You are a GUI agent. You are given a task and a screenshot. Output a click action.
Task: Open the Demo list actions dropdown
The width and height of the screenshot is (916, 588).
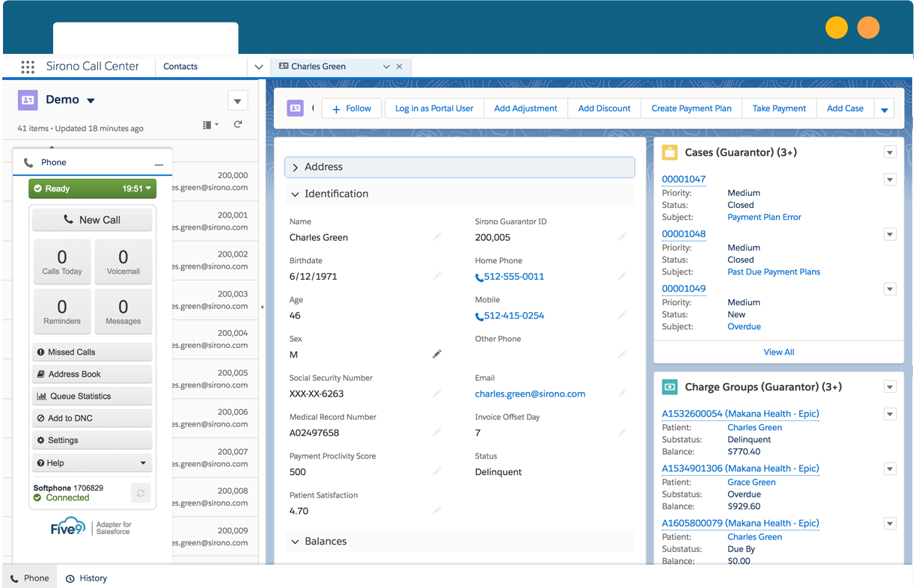click(237, 101)
